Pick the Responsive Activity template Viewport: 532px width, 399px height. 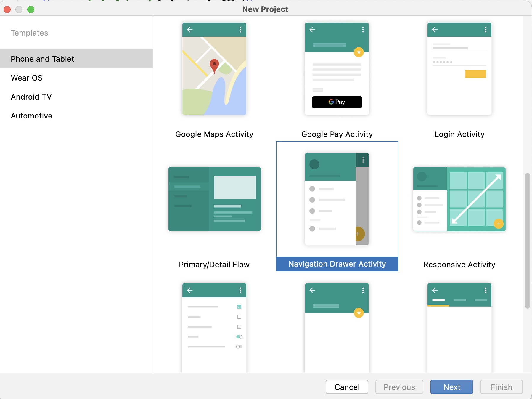click(x=459, y=199)
